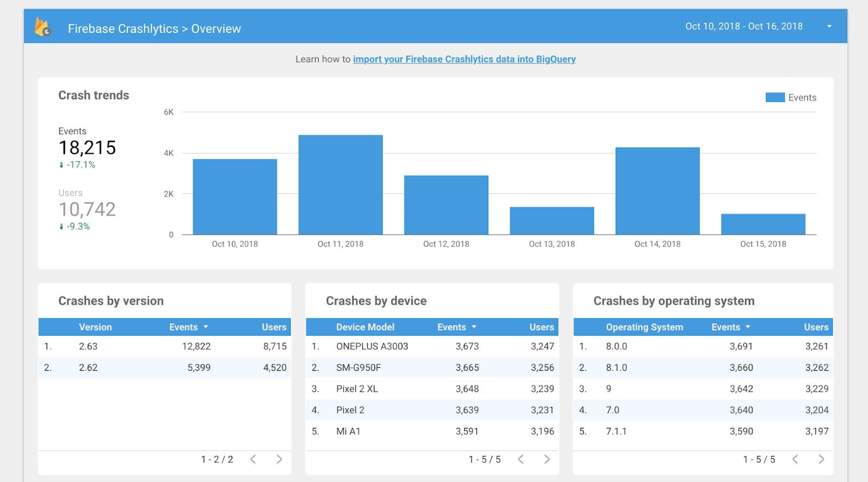Go to next page in Crashes by operating system
The image size is (868, 482).
(821, 459)
